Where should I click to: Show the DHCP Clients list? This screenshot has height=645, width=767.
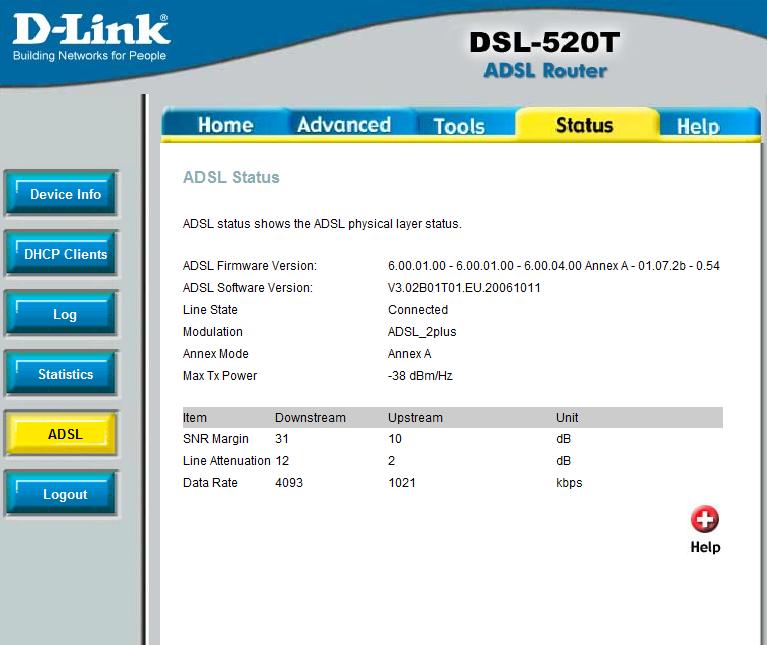pos(61,254)
